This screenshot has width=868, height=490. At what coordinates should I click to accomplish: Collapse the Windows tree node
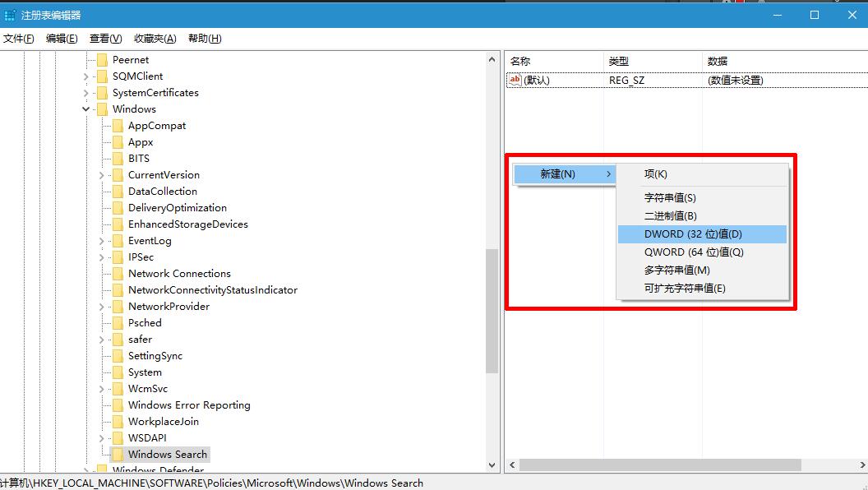click(x=86, y=109)
